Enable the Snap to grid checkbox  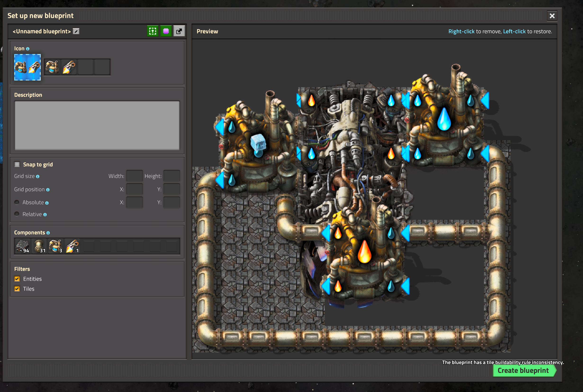point(17,165)
